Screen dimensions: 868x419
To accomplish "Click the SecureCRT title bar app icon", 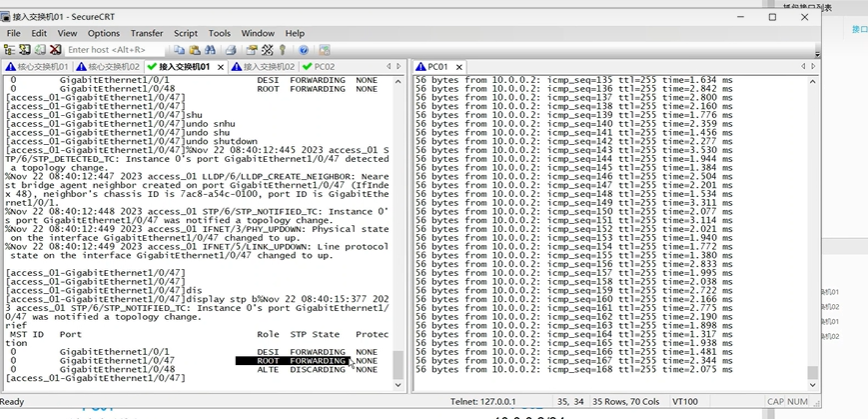I will [x=5, y=17].
